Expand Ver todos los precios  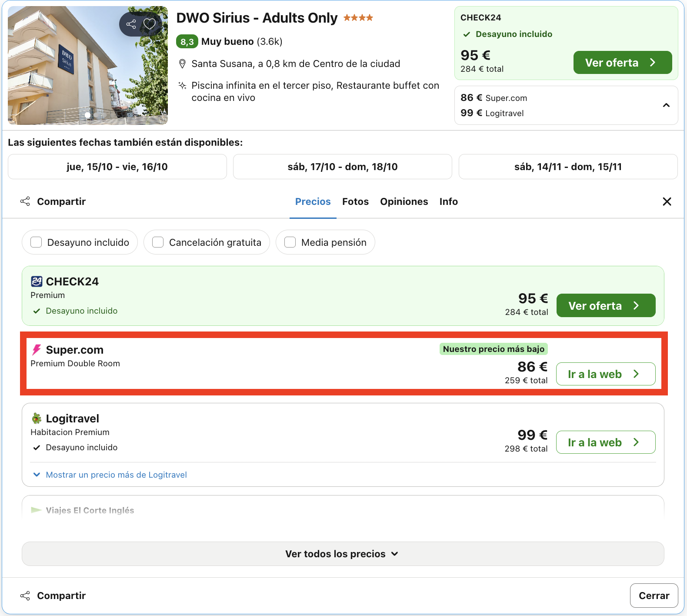(343, 554)
